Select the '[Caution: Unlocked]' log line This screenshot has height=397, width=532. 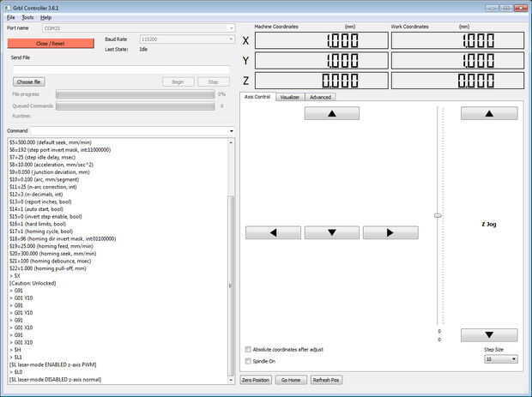33,283
